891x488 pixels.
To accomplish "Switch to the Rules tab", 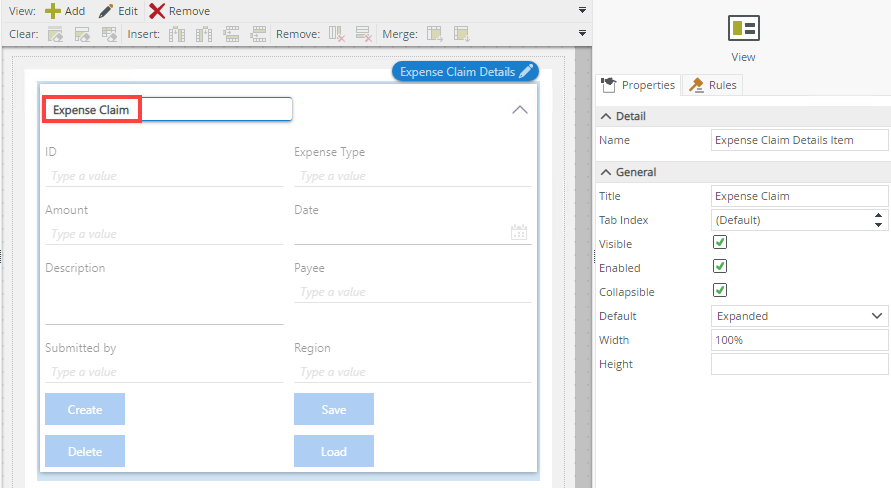I will coord(713,85).
